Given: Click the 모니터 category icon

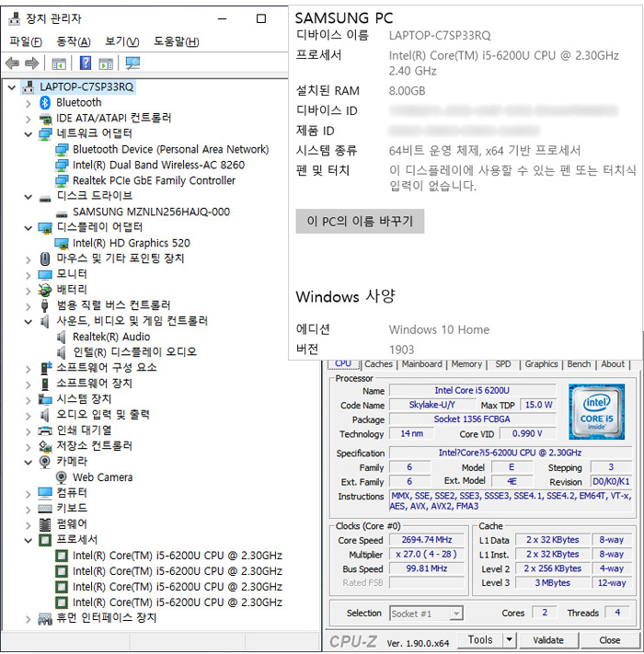Looking at the screenshot, I should 45,274.
